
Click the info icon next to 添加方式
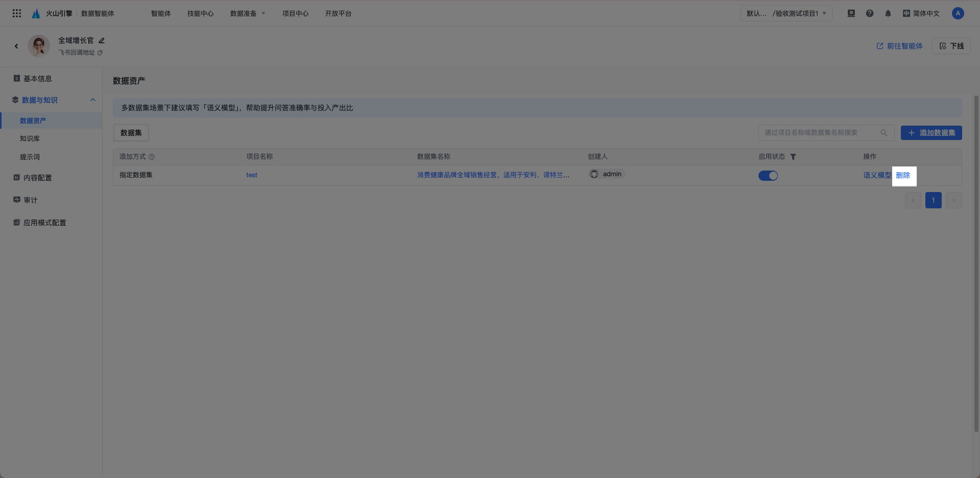(152, 157)
